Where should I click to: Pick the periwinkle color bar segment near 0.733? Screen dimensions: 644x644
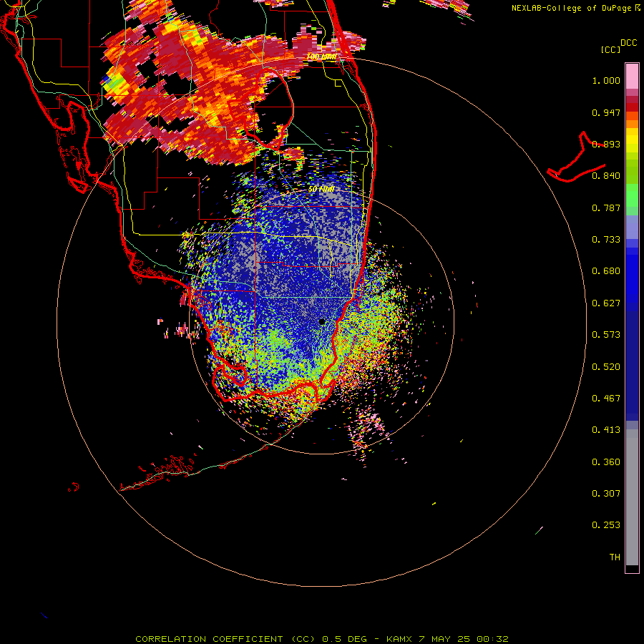pos(632,227)
